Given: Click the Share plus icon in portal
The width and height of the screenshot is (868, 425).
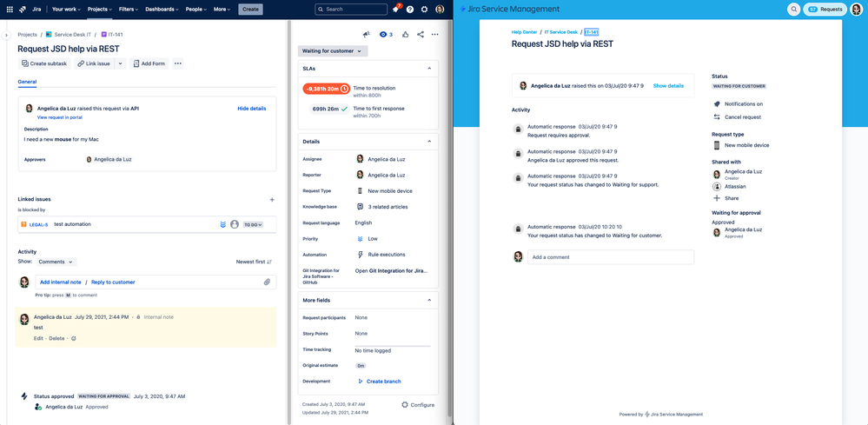Looking at the screenshot, I should coord(717,198).
